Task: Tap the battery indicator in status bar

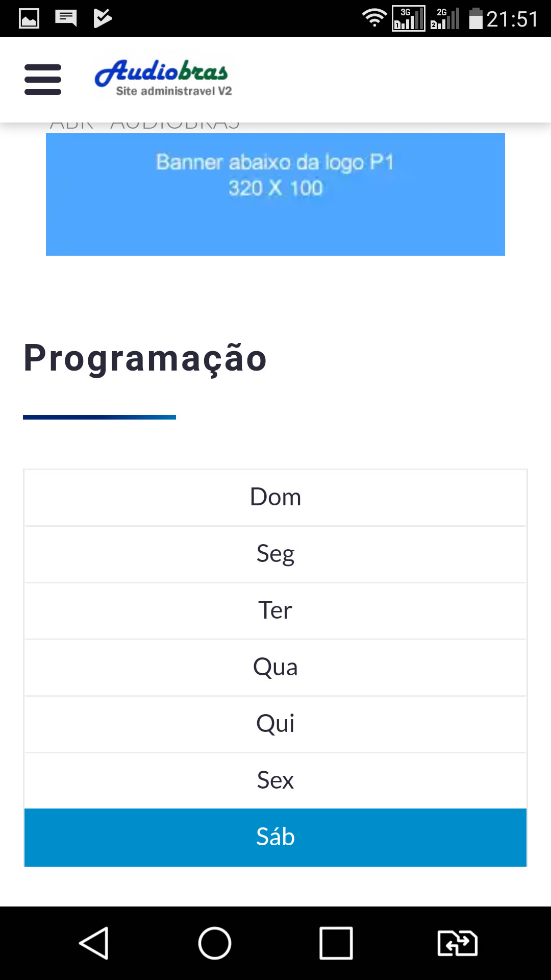Action: coord(475,18)
